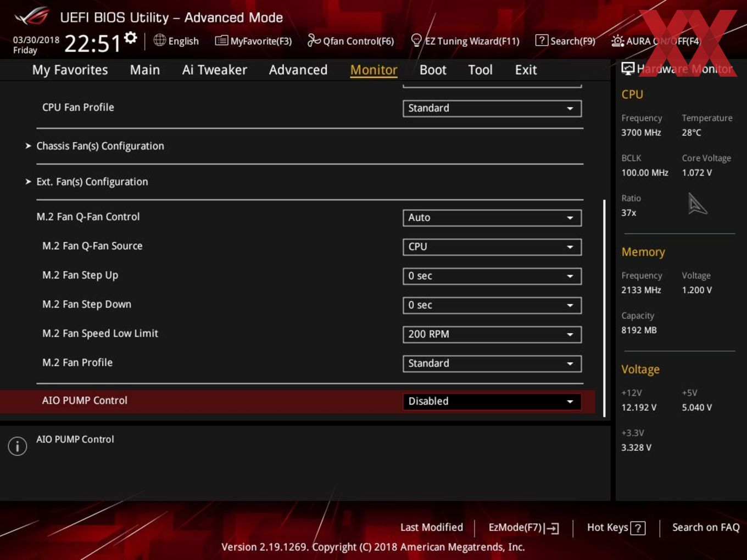Click the 22:51 clock display

[x=92, y=43]
